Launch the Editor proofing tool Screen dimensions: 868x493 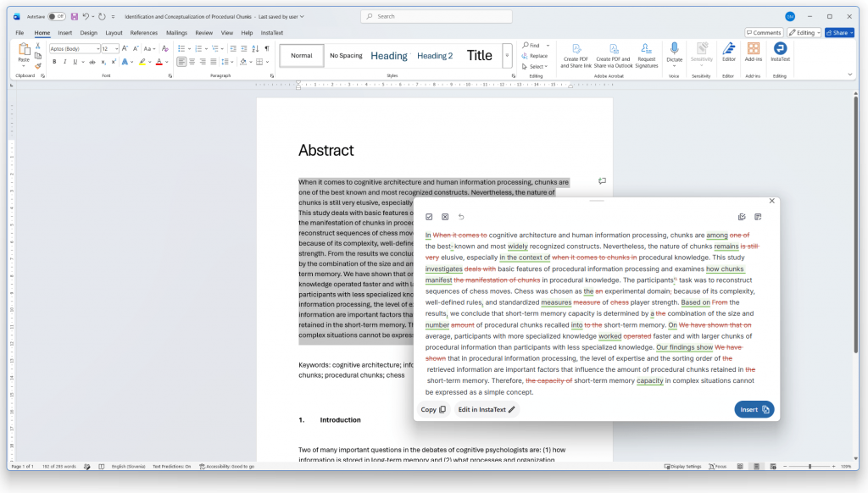click(728, 52)
